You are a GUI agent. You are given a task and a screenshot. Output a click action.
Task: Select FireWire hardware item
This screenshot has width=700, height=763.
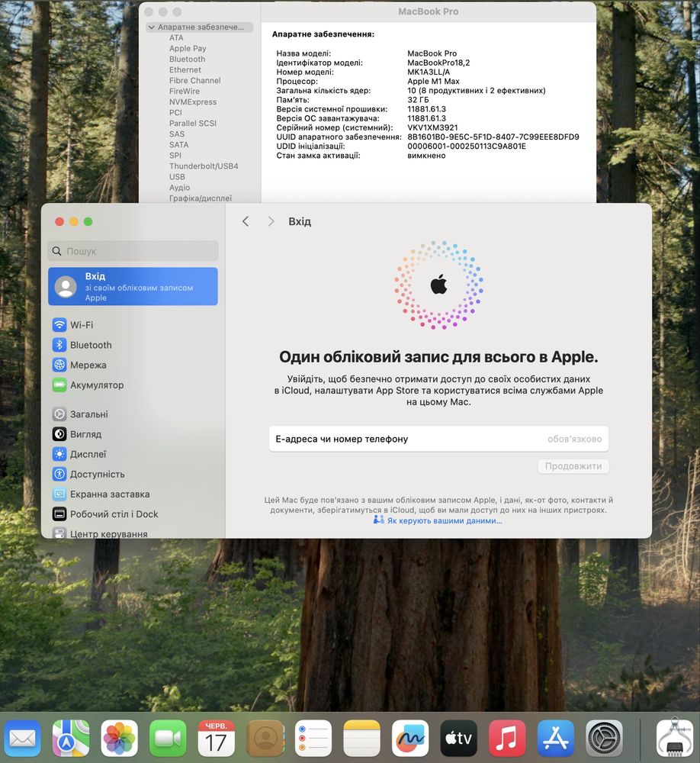(x=184, y=92)
